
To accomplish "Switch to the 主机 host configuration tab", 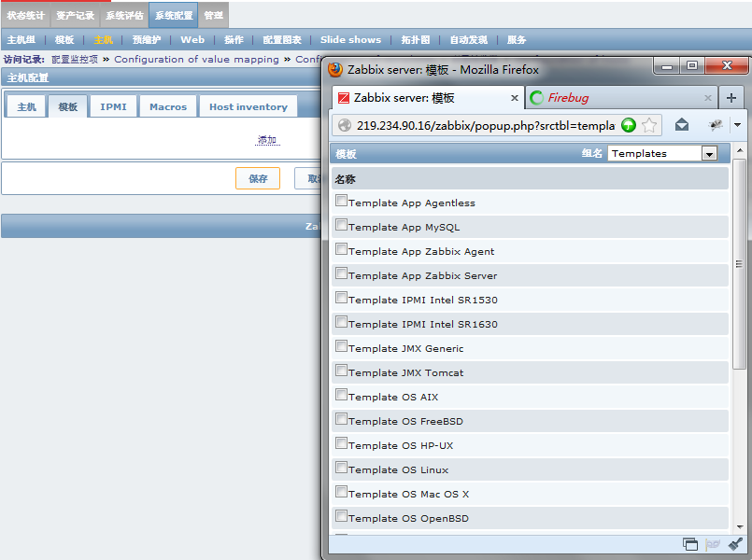I will 26,106.
